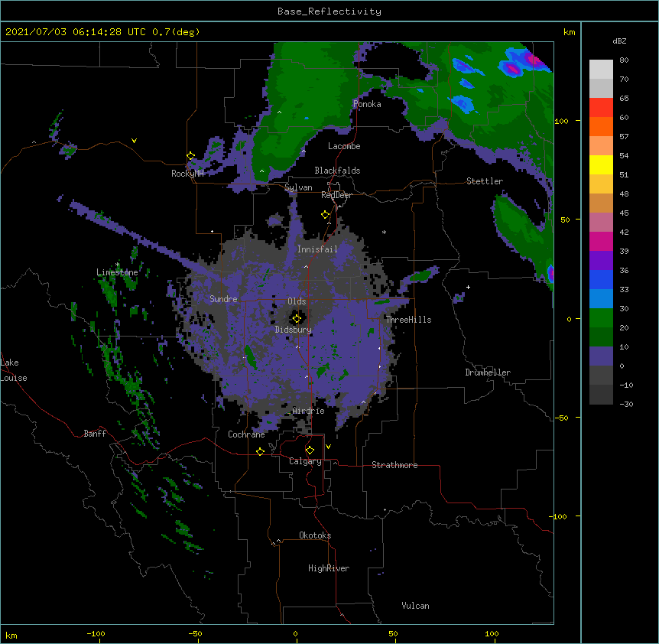Click the Stettler city label

coord(485,181)
